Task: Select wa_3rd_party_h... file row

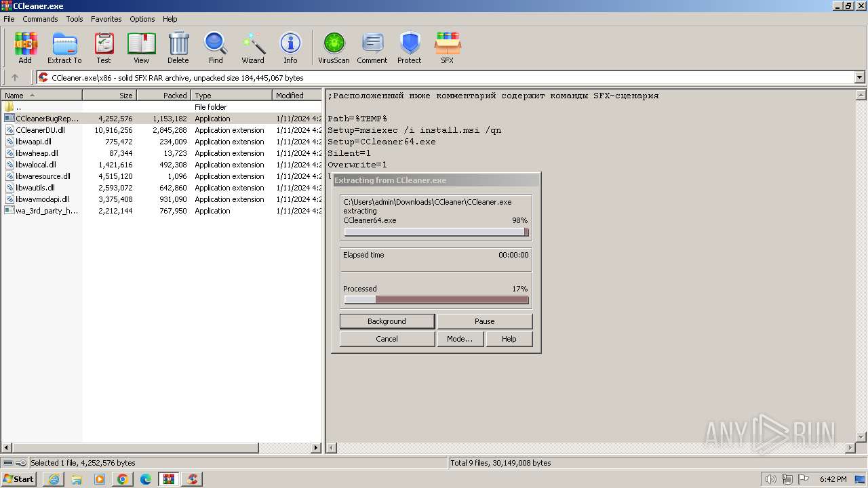Action: 161,211
